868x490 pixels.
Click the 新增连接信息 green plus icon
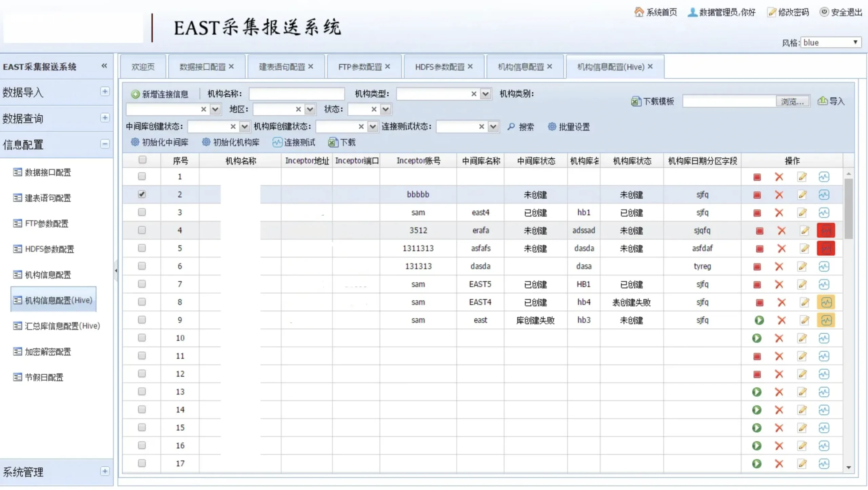point(135,94)
